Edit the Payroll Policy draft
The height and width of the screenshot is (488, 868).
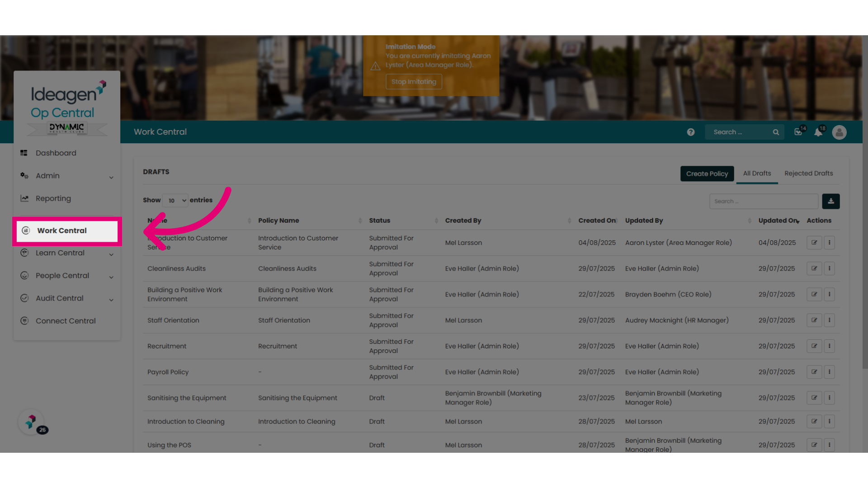(814, 372)
